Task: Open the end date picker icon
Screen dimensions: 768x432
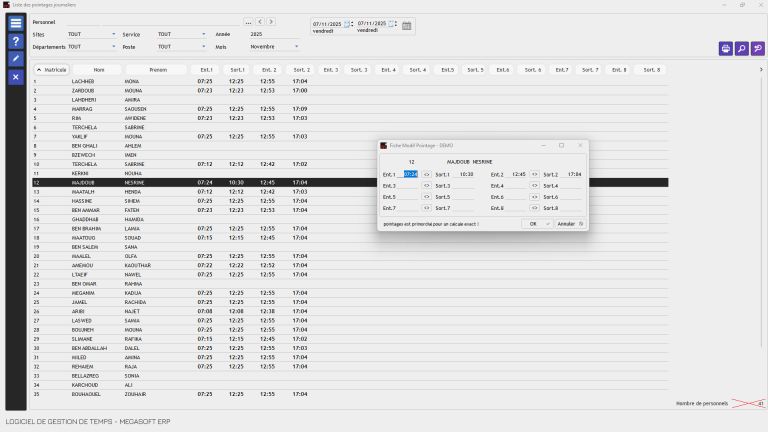Action: click(391, 24)
